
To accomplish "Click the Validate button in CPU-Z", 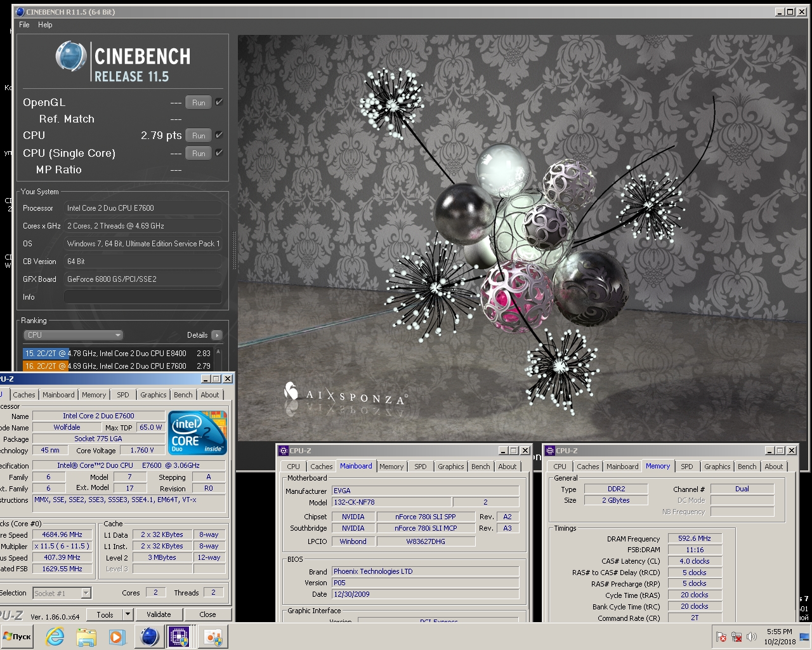I will coord(159,614).
